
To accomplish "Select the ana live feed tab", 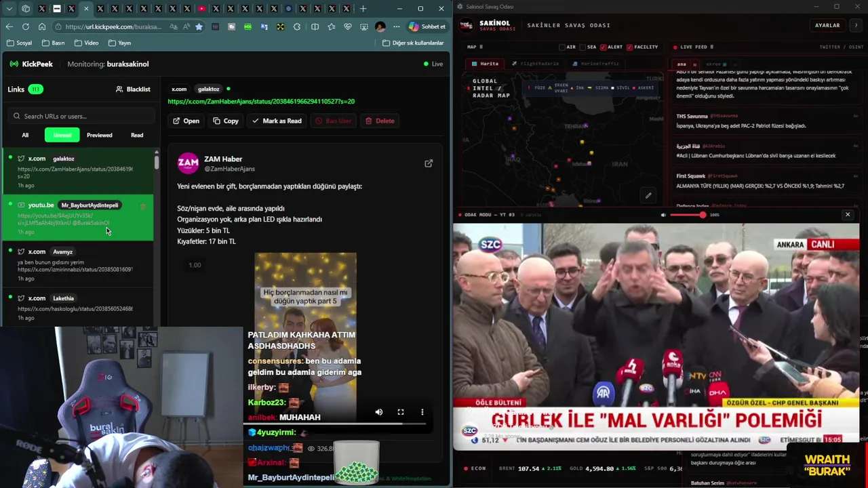I will tap(682, 64).
